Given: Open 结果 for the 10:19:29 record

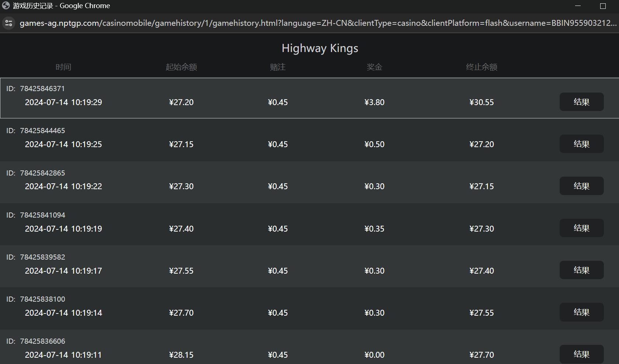Looking at the screenshot, I should tap(581, 102).
